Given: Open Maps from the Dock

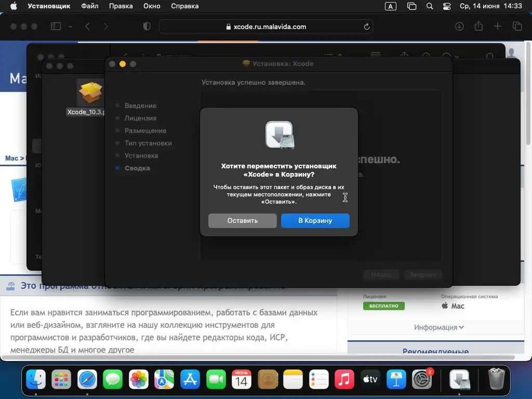Looking at the screenshot, I should [x=164, y=379].
